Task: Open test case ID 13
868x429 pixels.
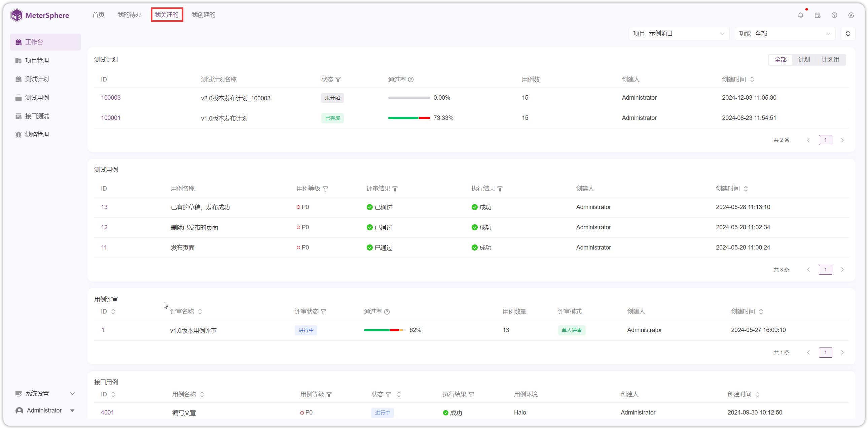Action: tap(104, 207)
